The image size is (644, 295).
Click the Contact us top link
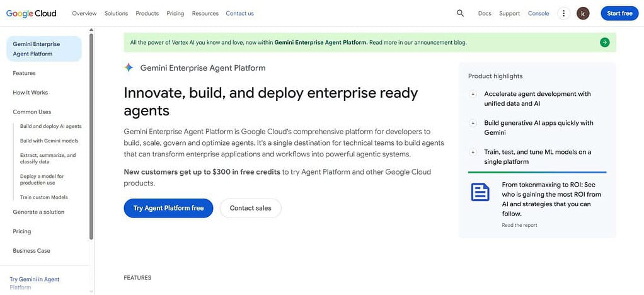[240, 13]
